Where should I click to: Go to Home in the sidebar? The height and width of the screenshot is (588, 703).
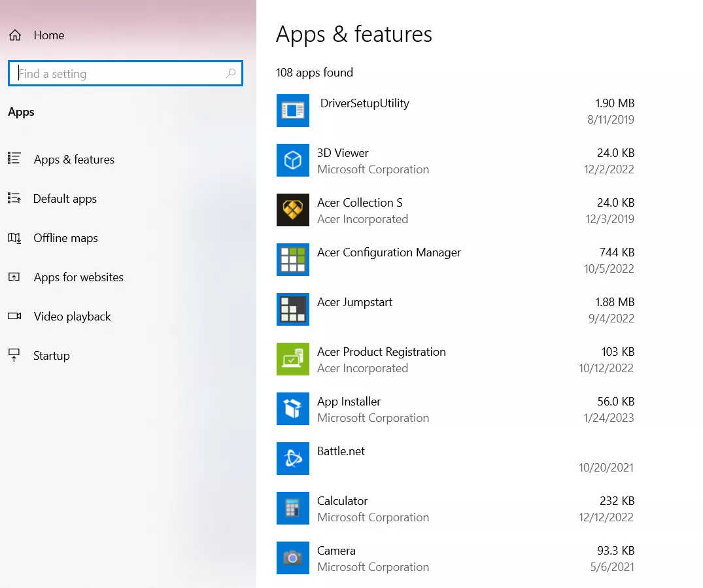pyautogui.click(x=48, y=35)
